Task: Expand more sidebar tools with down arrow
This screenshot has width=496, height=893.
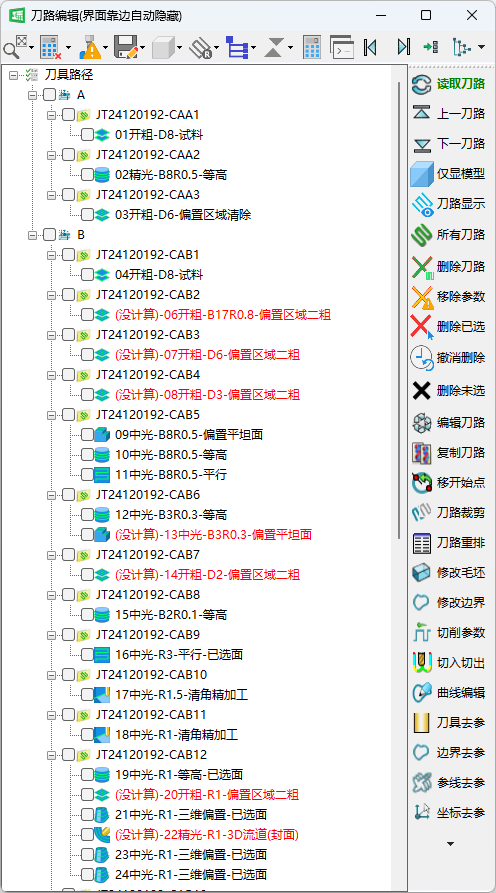Action: [450, 844]
